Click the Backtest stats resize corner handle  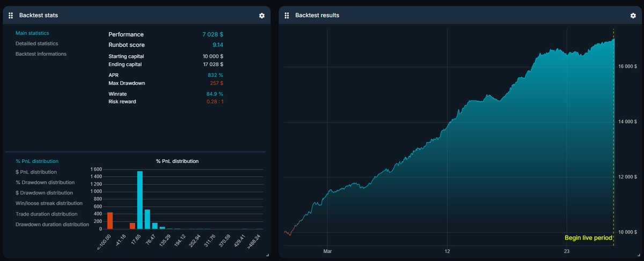coord(267,255)
